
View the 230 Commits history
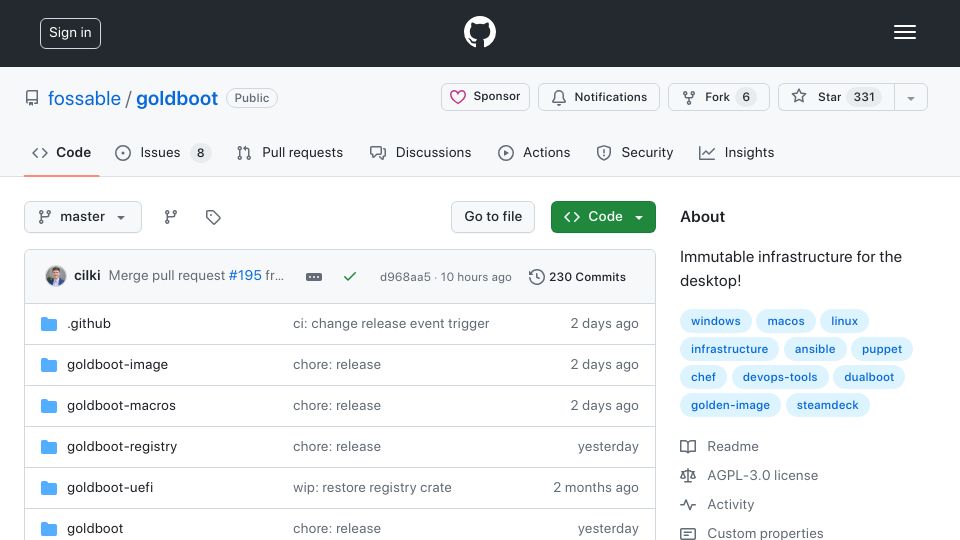coord(577,277)
